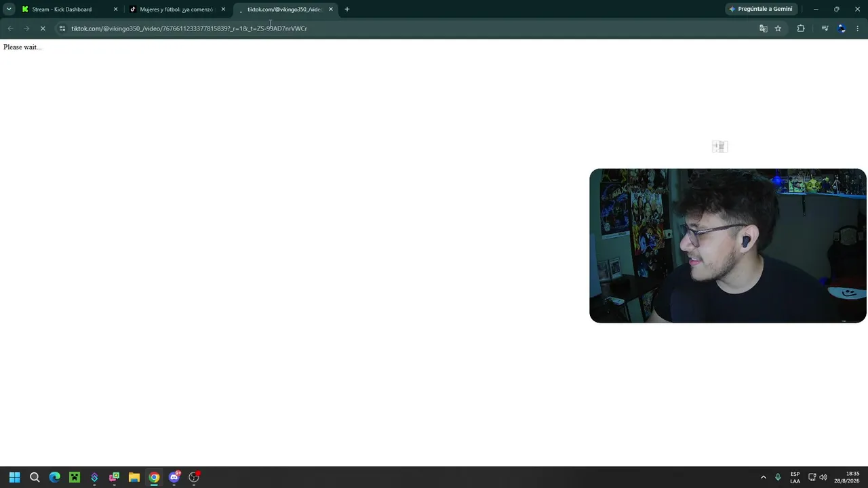
Task: Click the small floating icon above the webcam
Action: point(719,146)
